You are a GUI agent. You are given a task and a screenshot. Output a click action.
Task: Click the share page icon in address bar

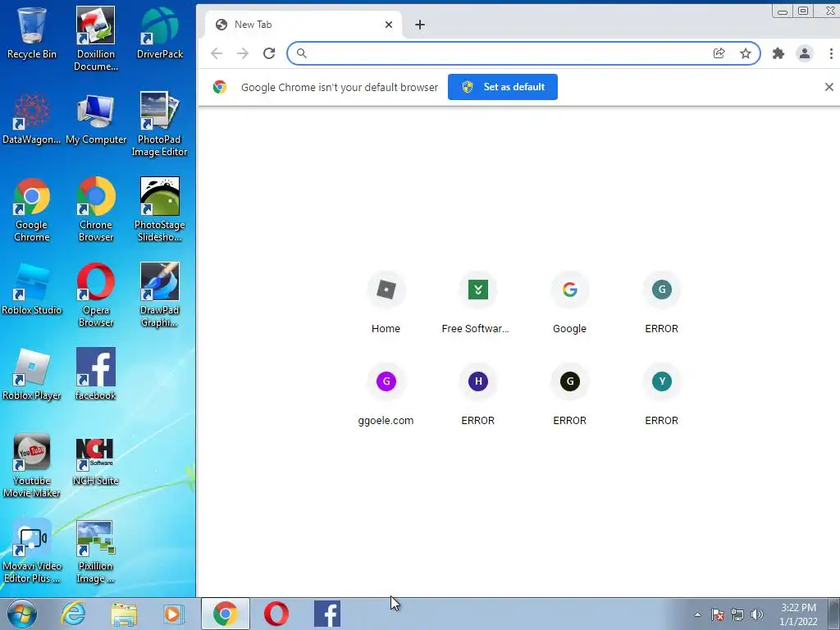point(719,53)
